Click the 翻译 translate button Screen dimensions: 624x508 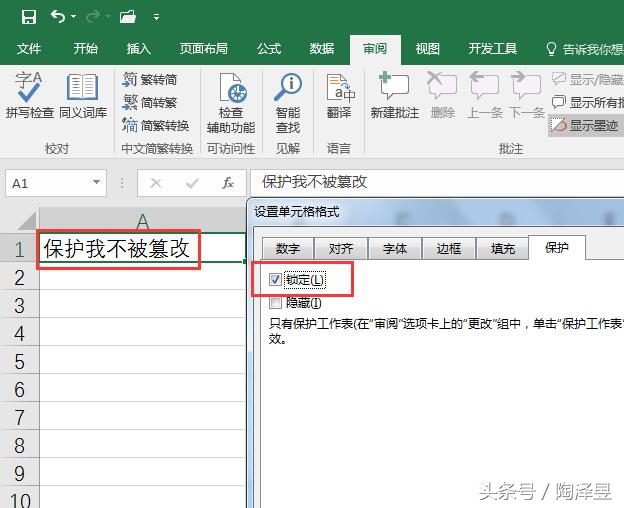[339, 95]
